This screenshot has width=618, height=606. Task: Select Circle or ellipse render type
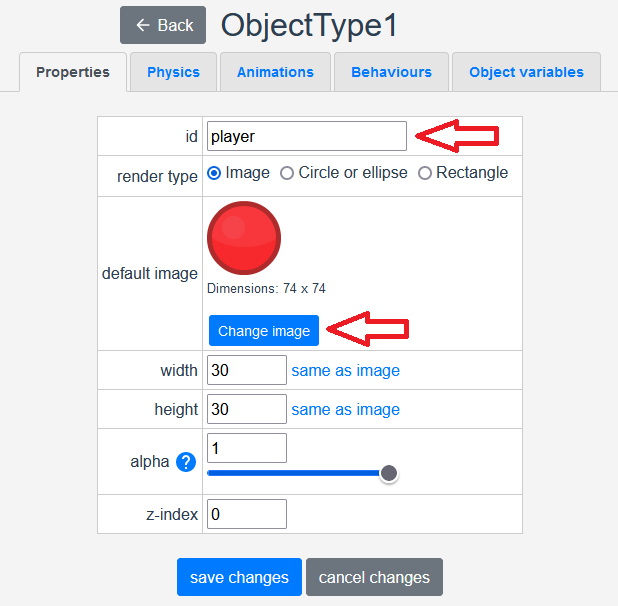pos(287,173)
